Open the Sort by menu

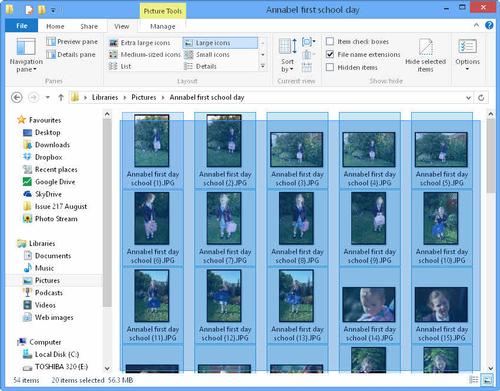(287, 55)
